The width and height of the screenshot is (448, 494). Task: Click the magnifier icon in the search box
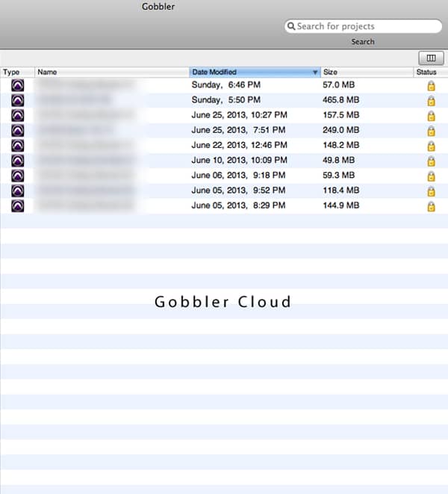(x=291, y=26)
